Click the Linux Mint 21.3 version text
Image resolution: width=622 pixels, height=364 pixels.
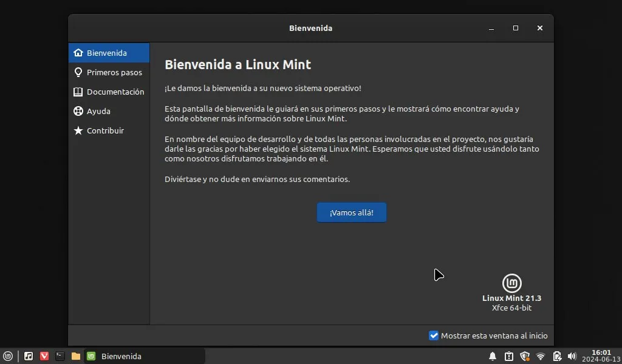point(511,298)
